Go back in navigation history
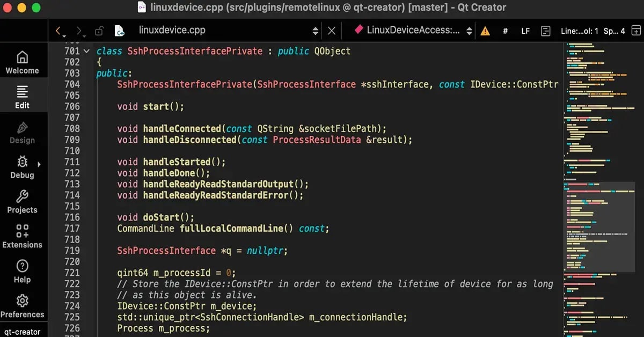The image size is (644, 337). pyautogui.click(x=58, y=31)
